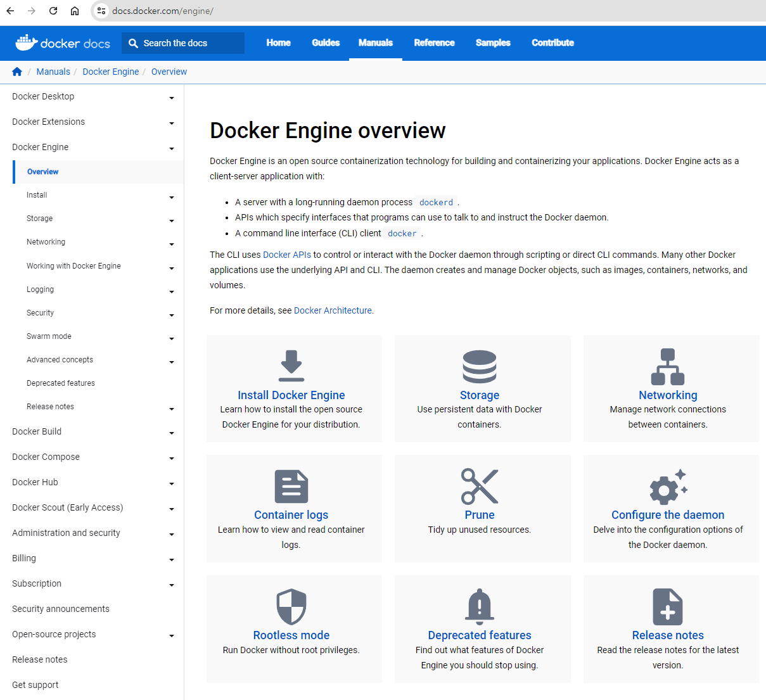Click the browser address bar URL
Image resolution: width=766 pixels, height=700 pixels.
pyautogui.click(x=163, y=11)
